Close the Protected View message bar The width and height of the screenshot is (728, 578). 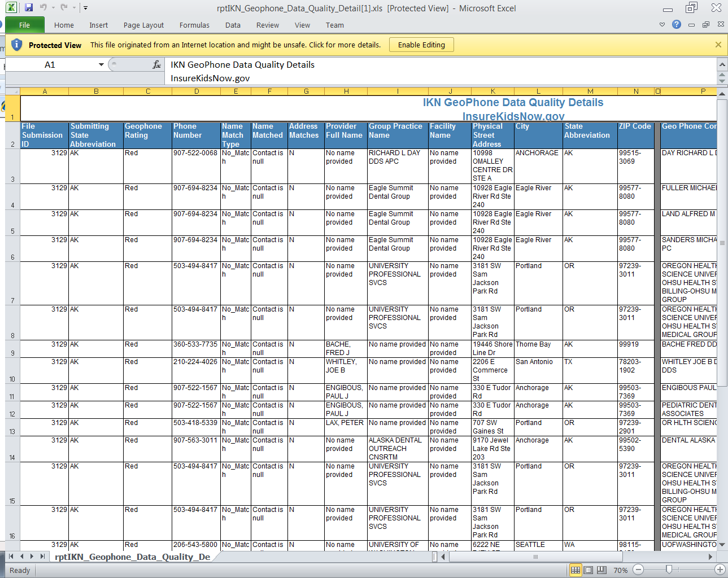pos(718,45)
